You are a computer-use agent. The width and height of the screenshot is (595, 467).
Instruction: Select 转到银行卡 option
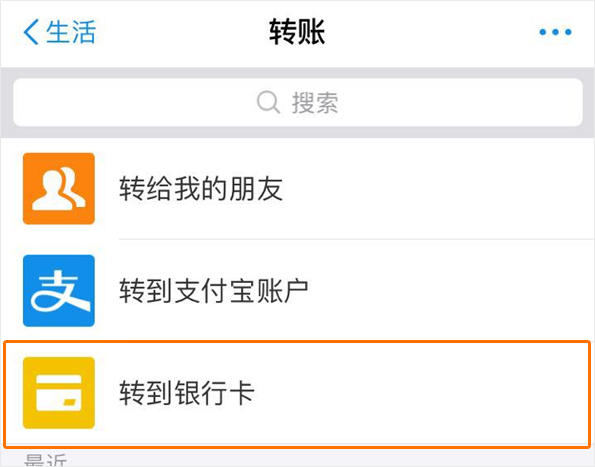186,393
